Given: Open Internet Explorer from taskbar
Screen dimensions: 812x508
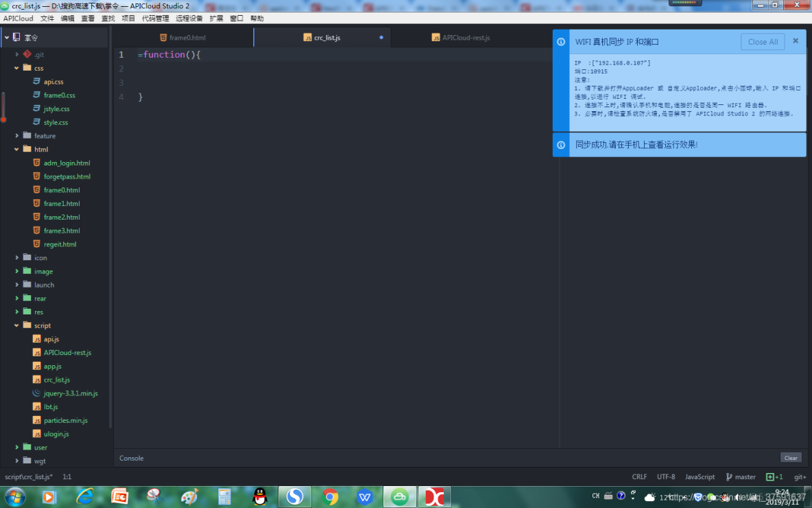Looking at the screenshot, I should 85,497.
